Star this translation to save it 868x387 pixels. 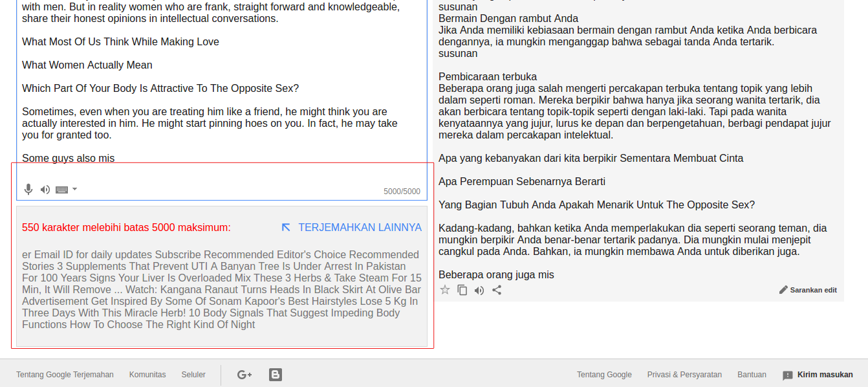(445, 290)
